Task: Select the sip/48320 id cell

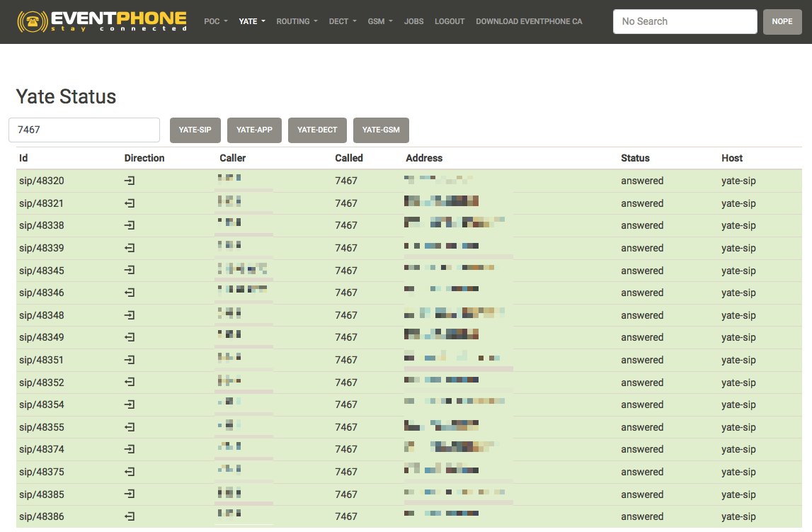Action: pyautogui.click(x=42, y=181)
